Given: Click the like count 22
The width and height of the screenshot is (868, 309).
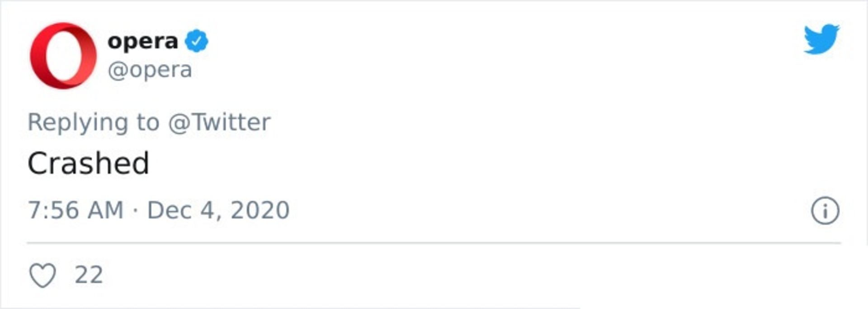Looking at the screenshot, I should point(89,275).
